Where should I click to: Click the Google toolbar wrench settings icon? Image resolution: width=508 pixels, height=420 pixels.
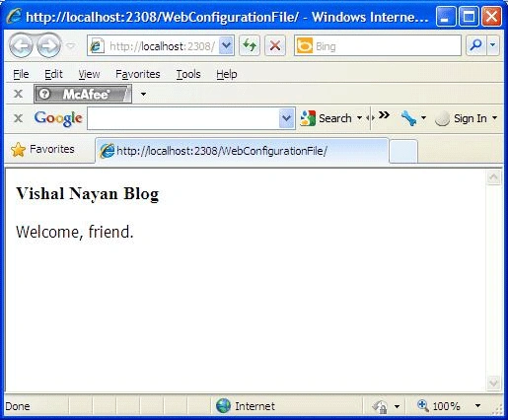(408, 118)
